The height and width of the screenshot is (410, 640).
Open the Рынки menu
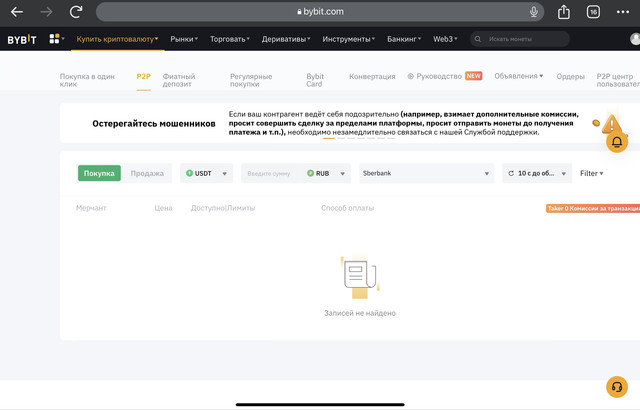184,39
